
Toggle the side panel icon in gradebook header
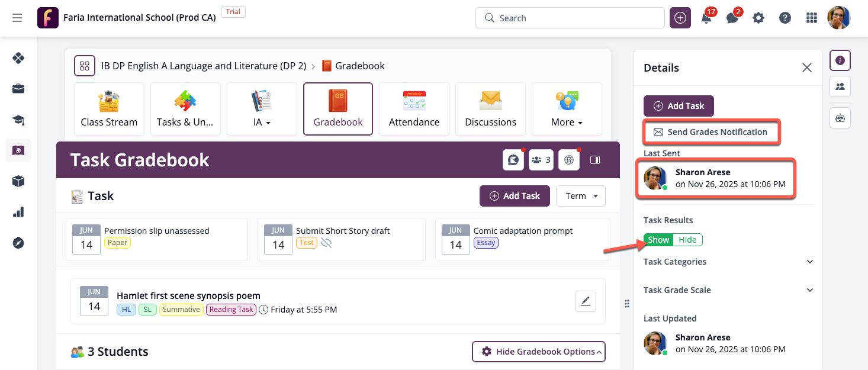point(595,160)
